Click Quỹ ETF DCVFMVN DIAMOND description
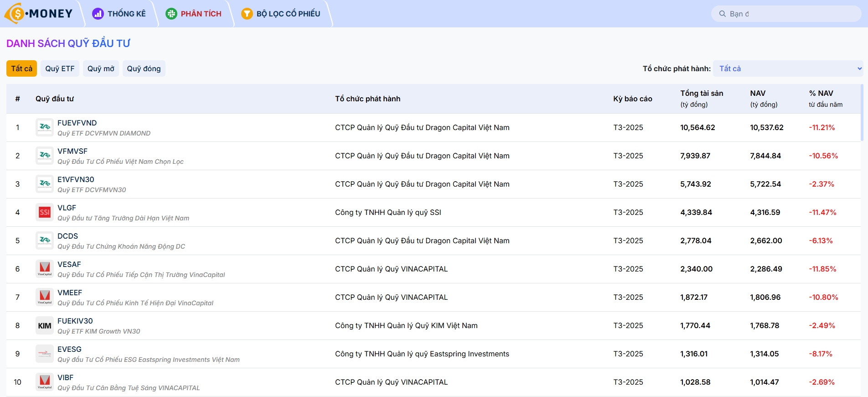 point(104,133)
